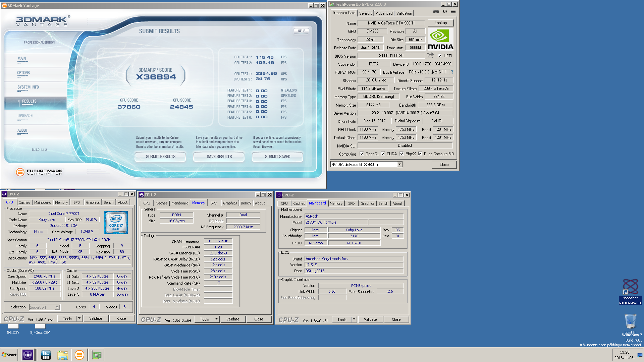
Task: Click the blue bar-chart taskbar icon
Action: coord(46,355)
